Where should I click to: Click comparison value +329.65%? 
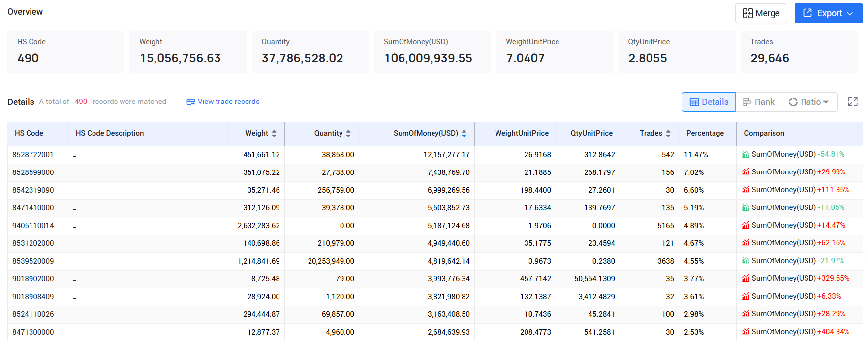click(x=833, y=278)
